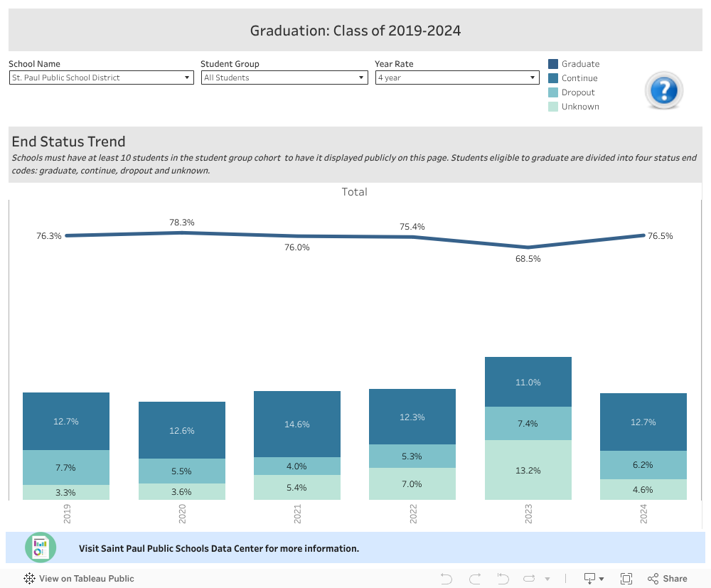Screen dimensions: 711x588
Task: Click the undo arrow in bottom toolbar
Action: click(x=447, y=578)
